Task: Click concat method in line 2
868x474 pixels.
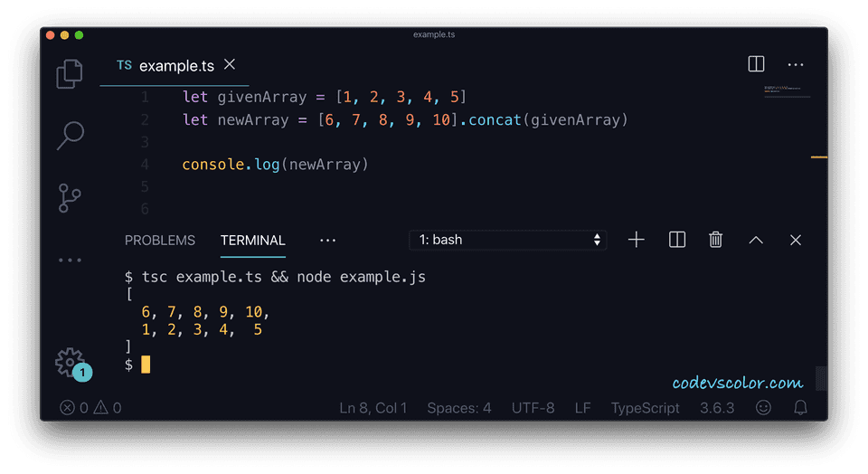Action: 495,120
